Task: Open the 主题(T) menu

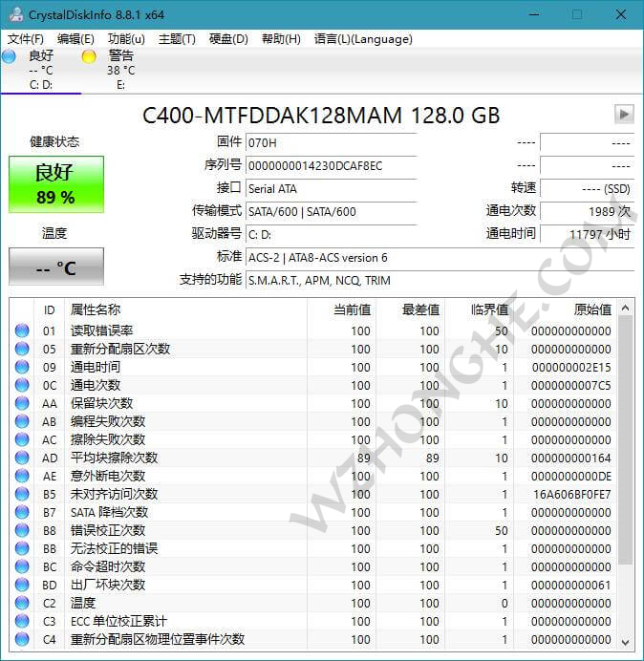Action: pos(177,39)
